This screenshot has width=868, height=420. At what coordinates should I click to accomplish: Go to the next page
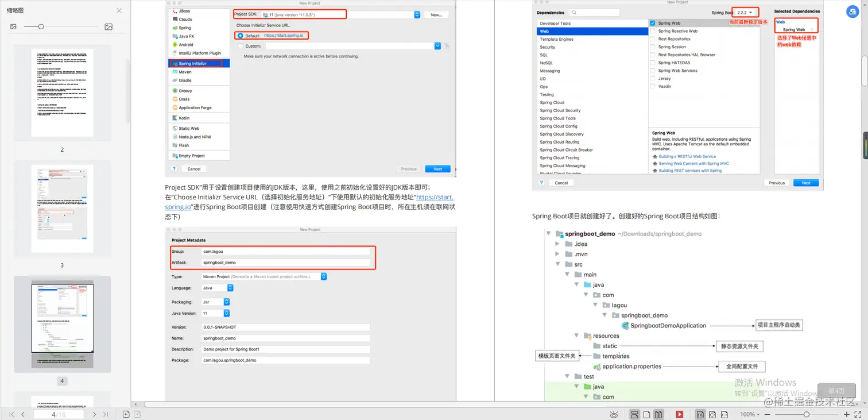(94, 414)
